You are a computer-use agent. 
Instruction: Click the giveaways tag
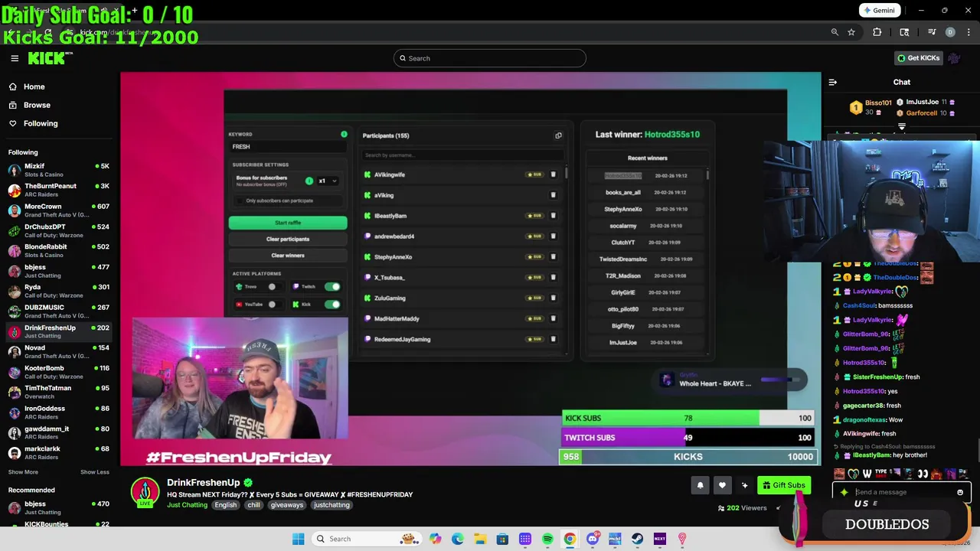coord(287,505)
